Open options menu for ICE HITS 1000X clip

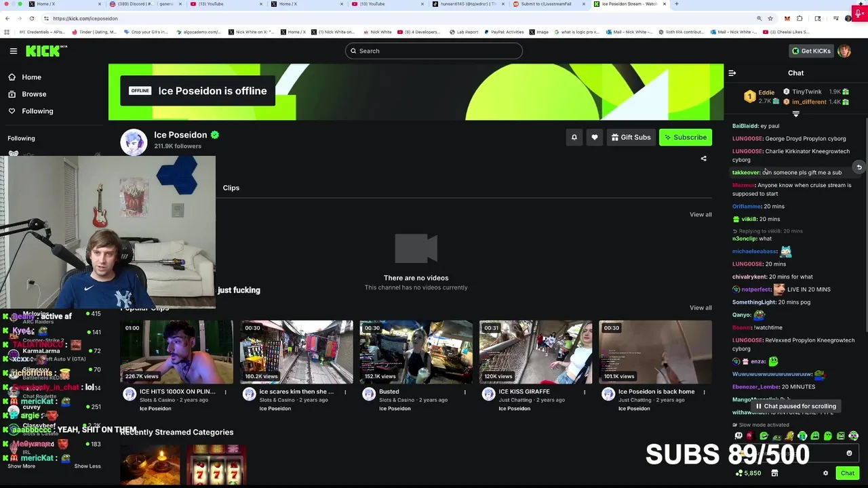click(x=226, y=392)
